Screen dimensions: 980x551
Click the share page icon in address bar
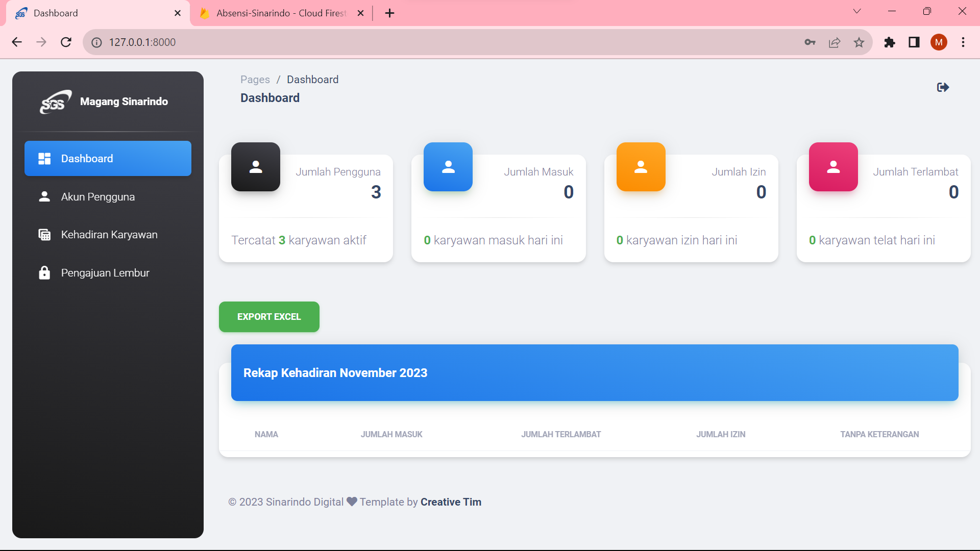835,42
